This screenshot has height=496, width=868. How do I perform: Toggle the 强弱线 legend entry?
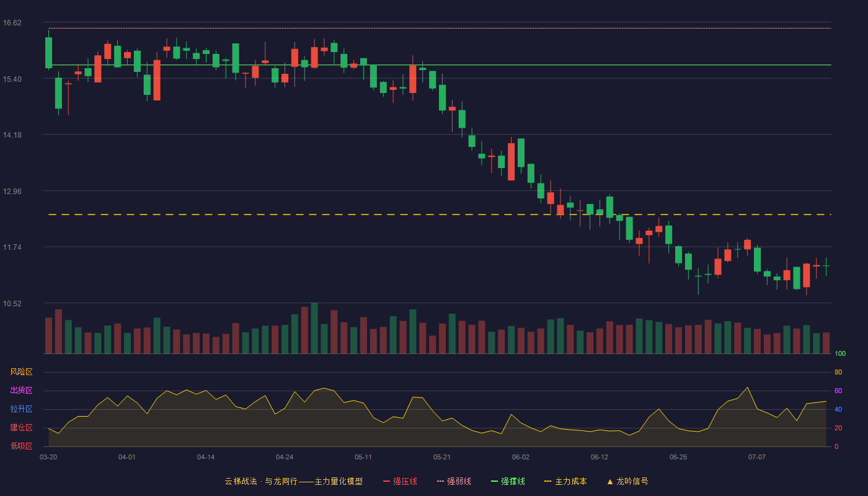point(454,481)
